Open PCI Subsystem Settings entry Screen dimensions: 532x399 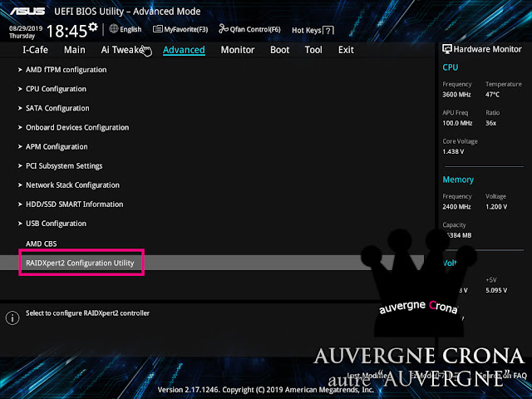64,166
